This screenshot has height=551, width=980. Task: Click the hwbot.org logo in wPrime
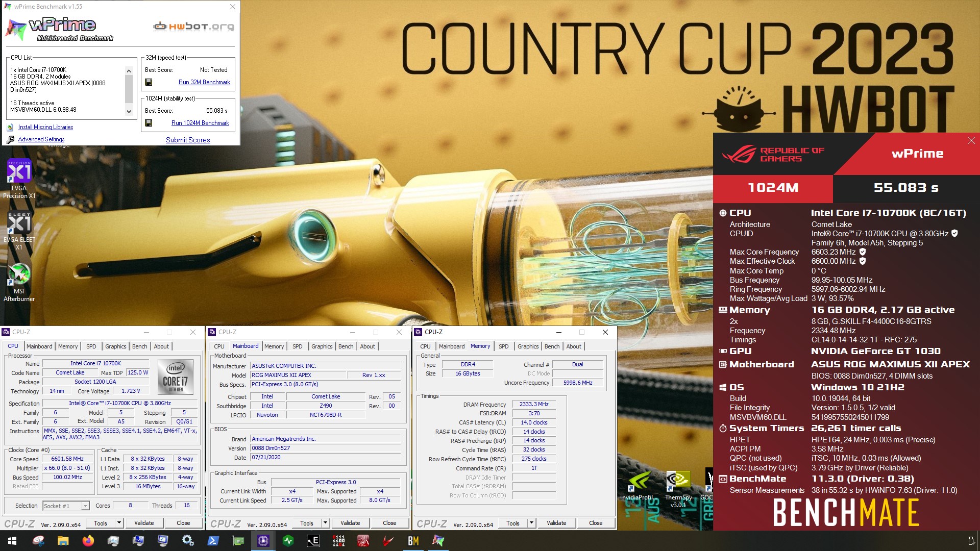pos(194,27)
